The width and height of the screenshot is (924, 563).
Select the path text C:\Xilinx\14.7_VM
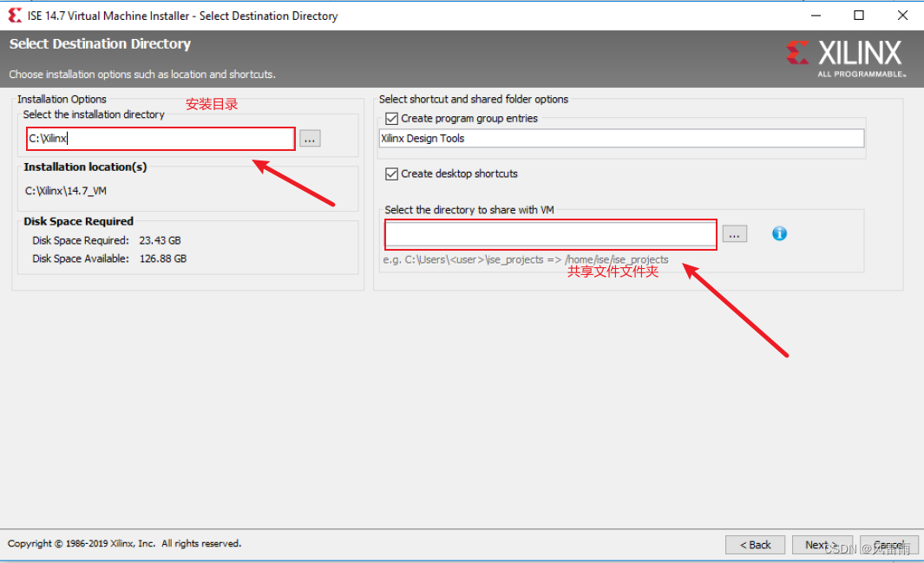66,191
